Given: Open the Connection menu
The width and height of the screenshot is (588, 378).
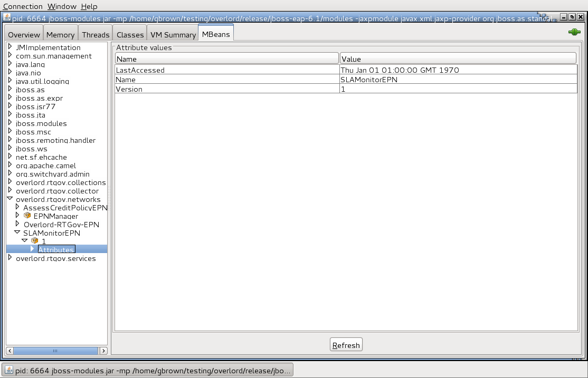Looking at the screenshot, I should [x=23, y=6].
